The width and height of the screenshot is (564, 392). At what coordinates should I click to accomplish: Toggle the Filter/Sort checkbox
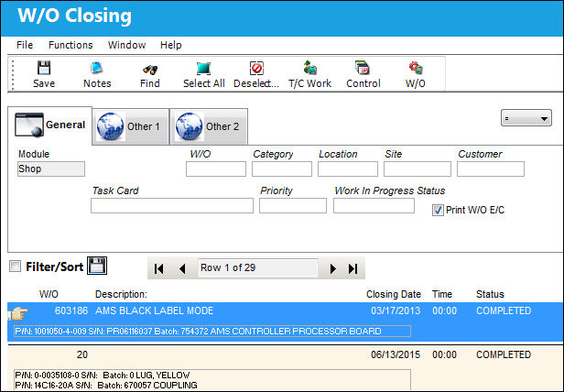(x=15, y=267)
